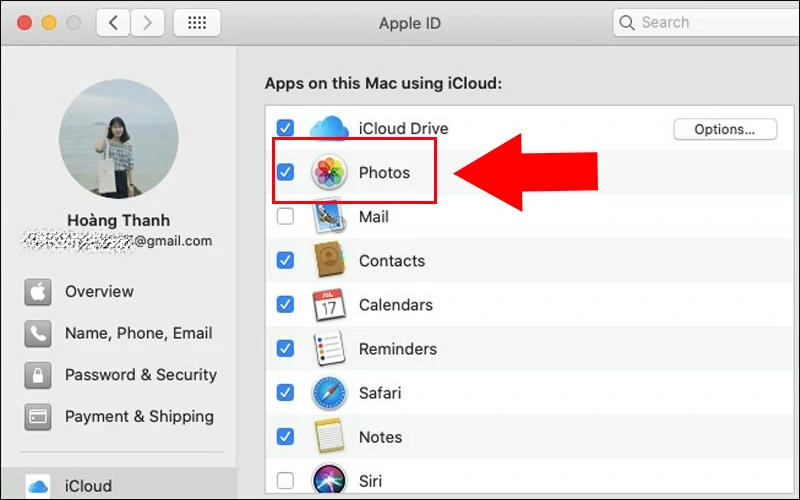Click the Safari compass icon
This screenshot has width=800, height=500.
(x=329, y=393)
